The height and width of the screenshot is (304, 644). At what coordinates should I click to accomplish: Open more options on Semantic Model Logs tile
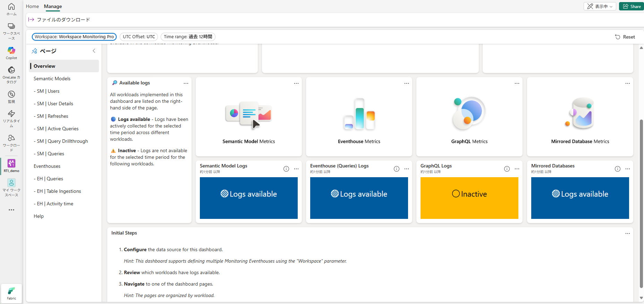point(296,169)
